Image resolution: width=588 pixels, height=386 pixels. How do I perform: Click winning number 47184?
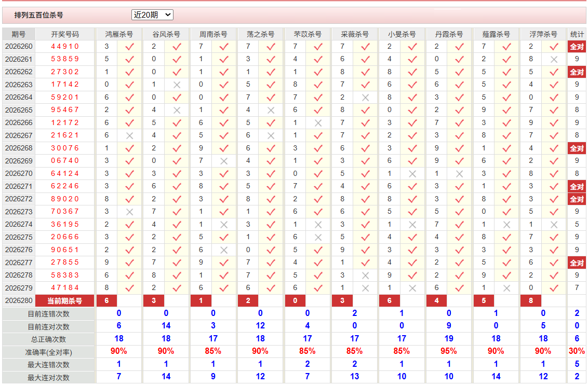65,288
